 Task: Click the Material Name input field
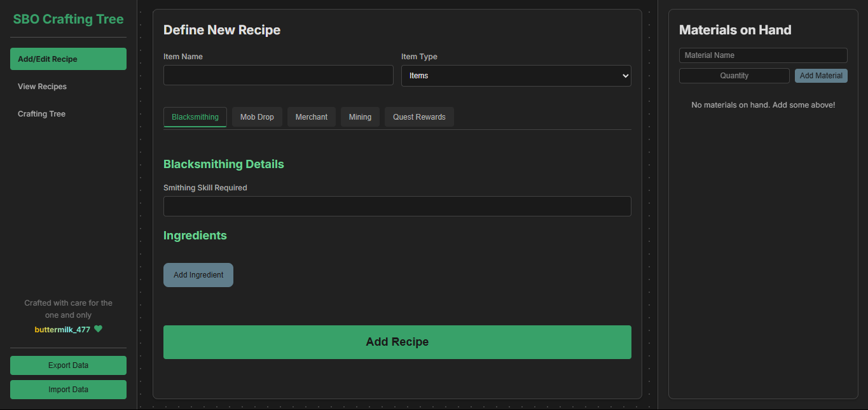(x=762, y=55)
